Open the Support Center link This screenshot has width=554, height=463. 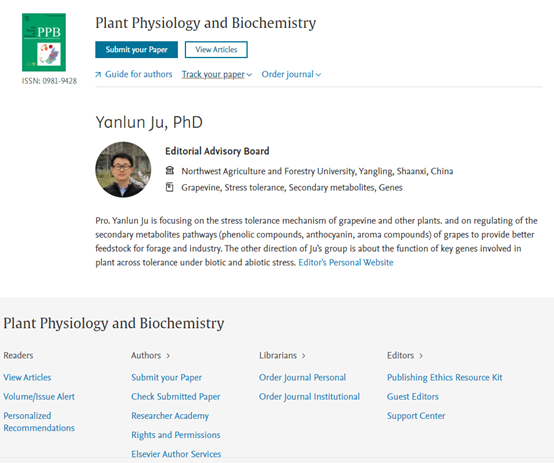416,416
